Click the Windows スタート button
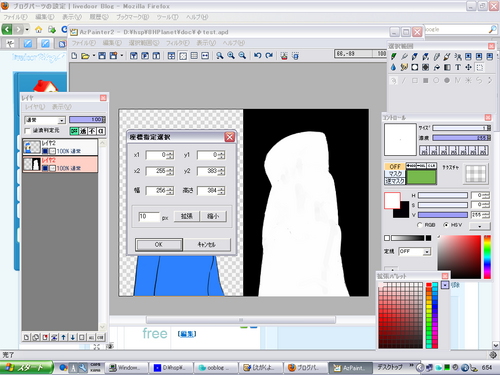Viewport: 500px width, 375px height. pos(26,368)
